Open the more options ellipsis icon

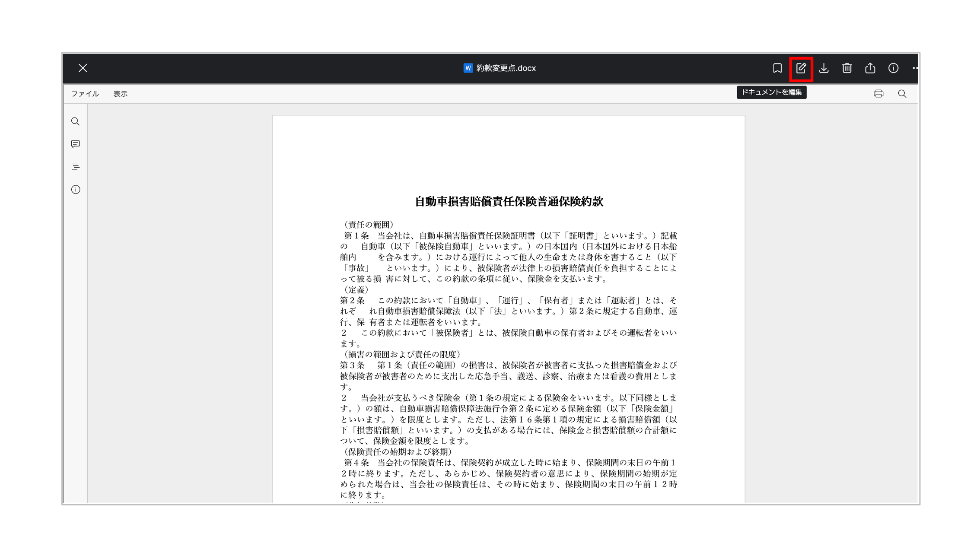tap(915, 68)
